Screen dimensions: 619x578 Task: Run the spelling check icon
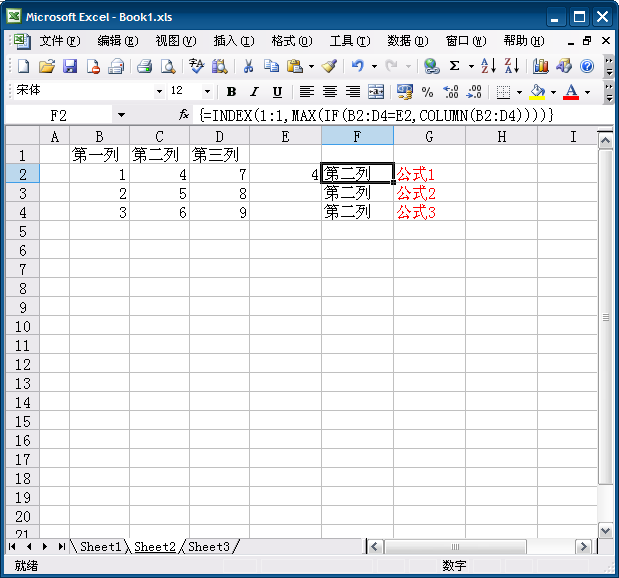196,66
